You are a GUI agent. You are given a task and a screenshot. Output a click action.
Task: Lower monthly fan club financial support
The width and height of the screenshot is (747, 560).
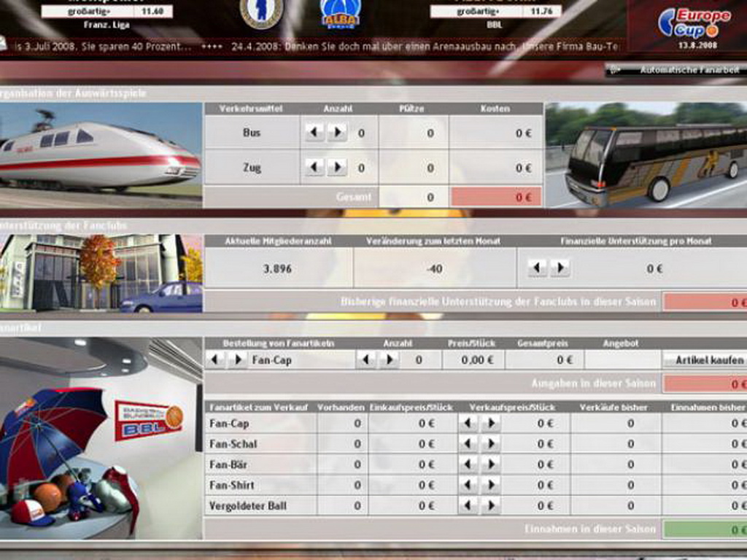click(x=538, y=268)
